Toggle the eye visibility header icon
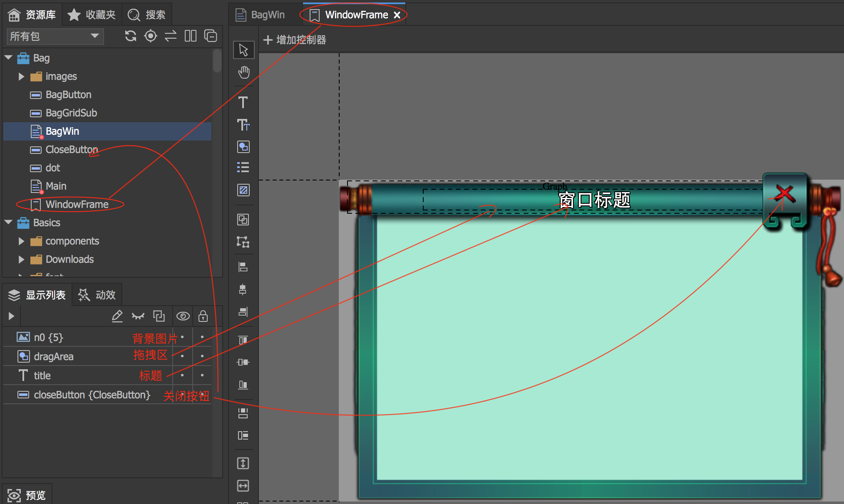Viewport: 844px width, 504px height. tap(183, 316)
